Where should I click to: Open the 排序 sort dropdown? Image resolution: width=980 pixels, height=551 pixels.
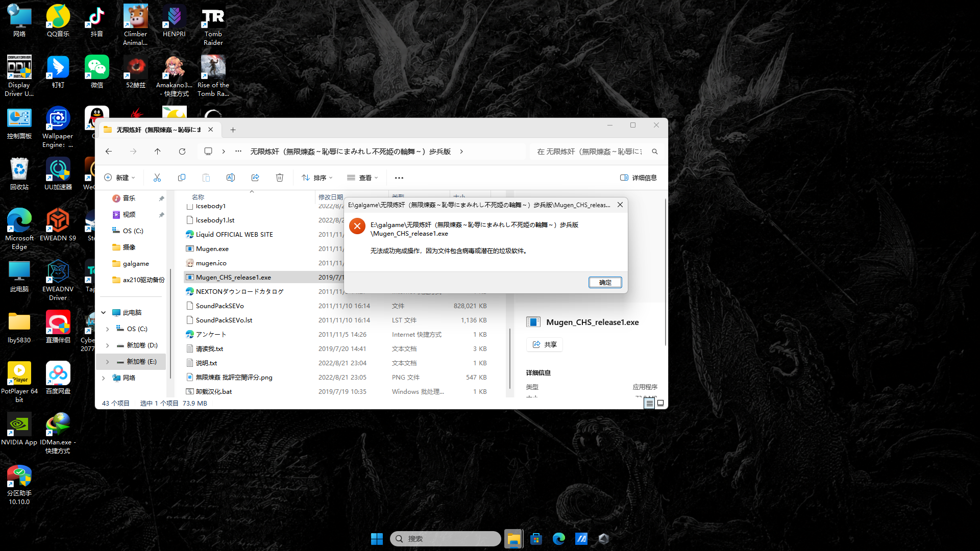(317, 178)
